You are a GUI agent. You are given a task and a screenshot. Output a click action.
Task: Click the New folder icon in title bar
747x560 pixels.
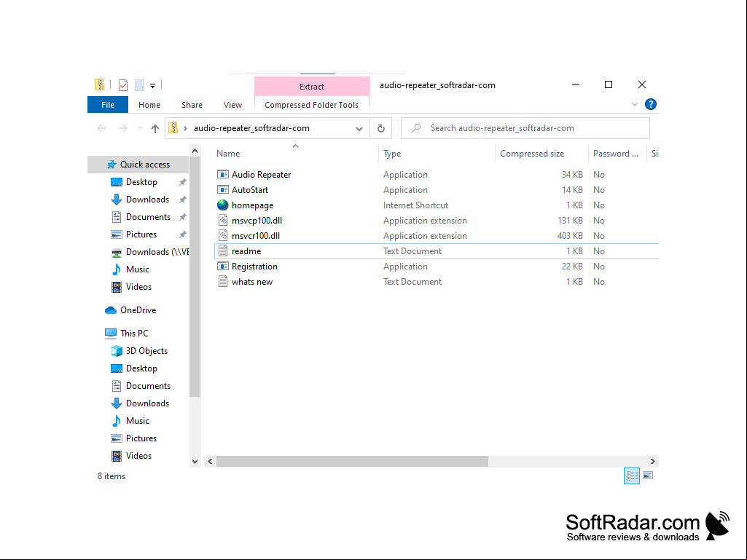point(139,85)
